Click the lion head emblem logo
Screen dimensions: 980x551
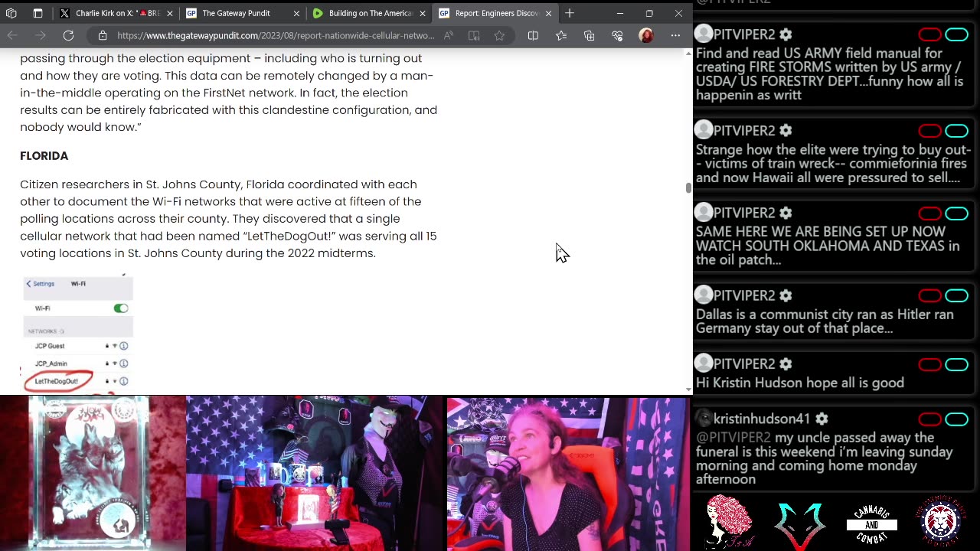(x=941, y=521)
